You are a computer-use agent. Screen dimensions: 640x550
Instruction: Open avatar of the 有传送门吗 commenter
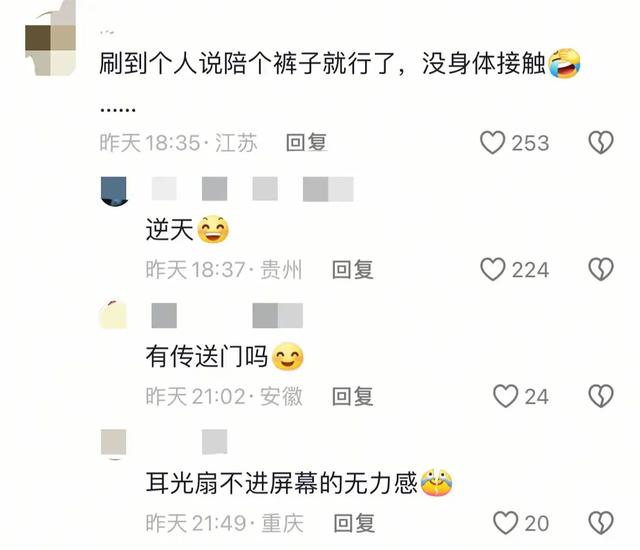point(113,315)
